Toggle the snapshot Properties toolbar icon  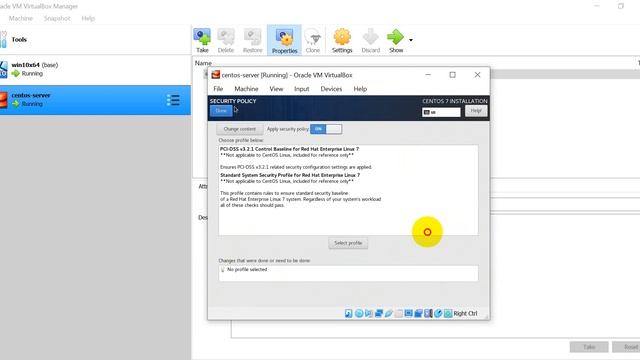tap(284, 37)
